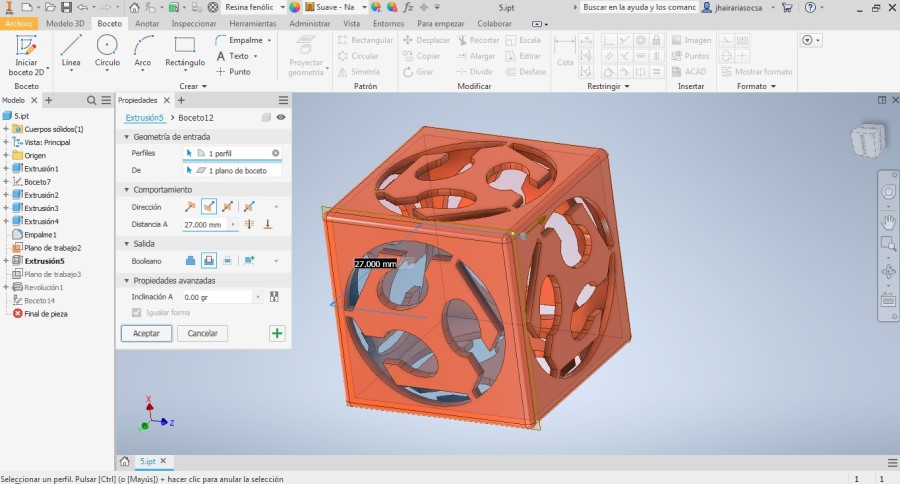Switch to the Vista ribbon tab
The width and height of the screenshot is (900, 484).
pos(351,24)
